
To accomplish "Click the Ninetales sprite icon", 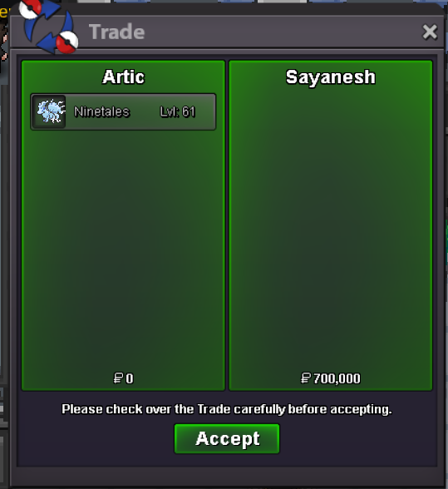I will [50, 111].
